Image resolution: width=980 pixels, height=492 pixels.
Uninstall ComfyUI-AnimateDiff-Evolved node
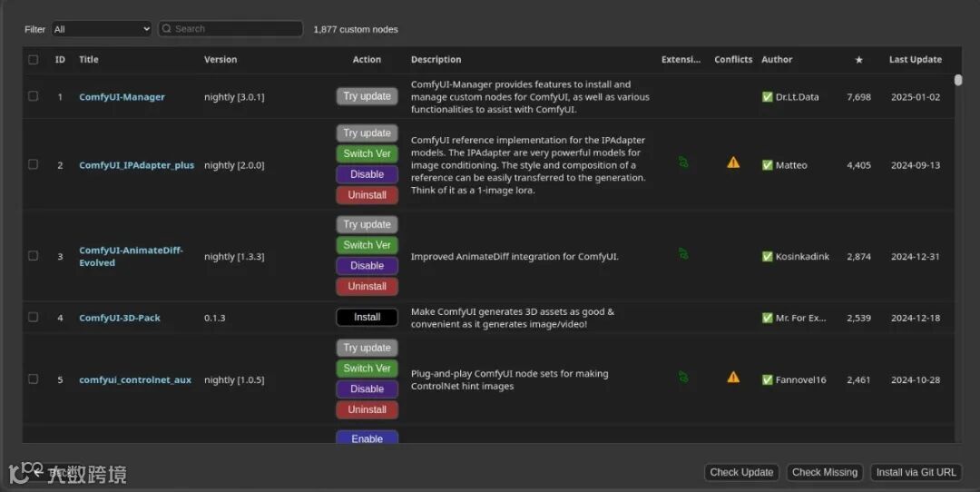pos(367,286)
